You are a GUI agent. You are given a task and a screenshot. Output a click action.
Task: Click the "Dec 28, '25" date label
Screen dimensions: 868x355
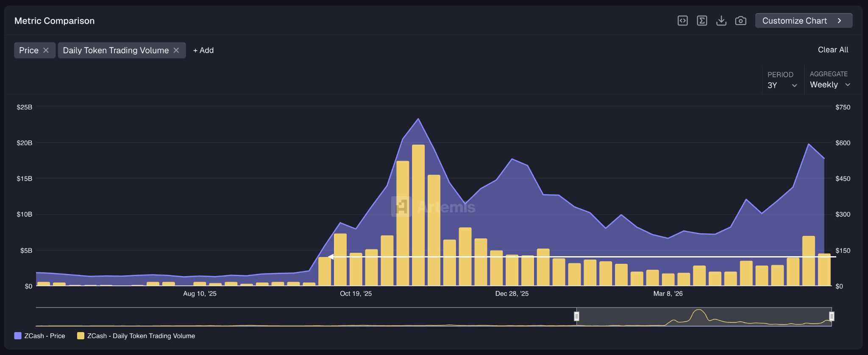[512, 294]
